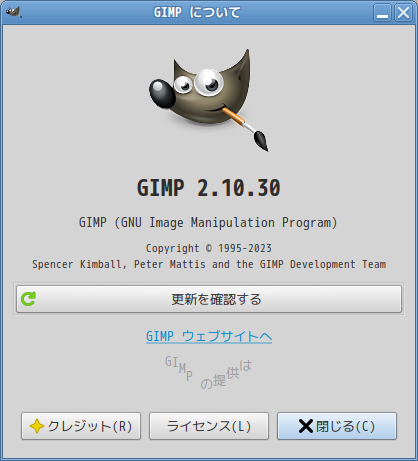Click the GNU Image Manipulation Program text
Image resolution: width=418 pixels, height=461 pixels.
[x=208, y=222]
